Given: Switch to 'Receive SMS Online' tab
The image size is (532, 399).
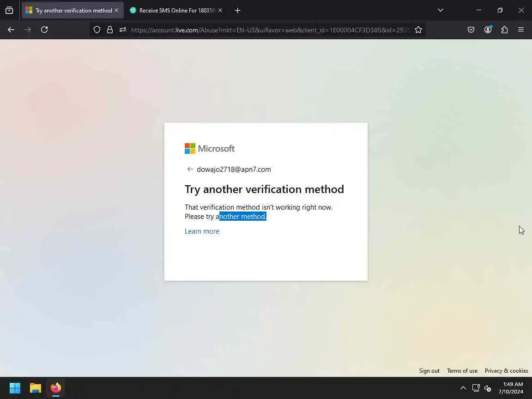Looking at the screenshot, I should pos(176,10).
